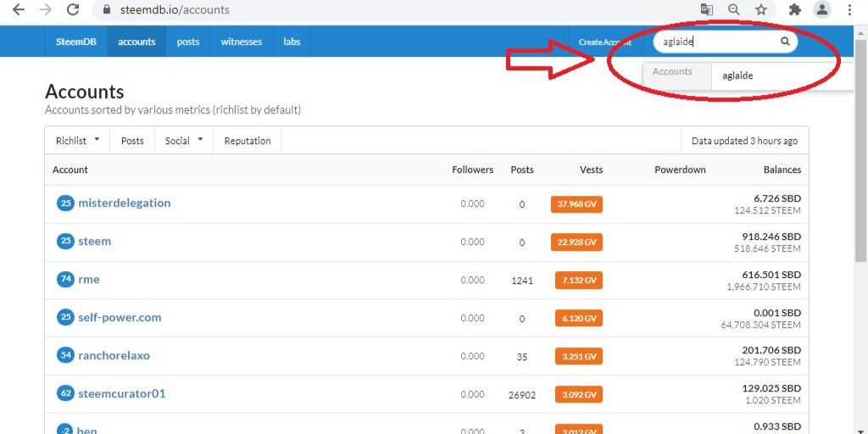Viewport: 868px width, 434px height.
Task: Click the 37.968 GV vests badge
Action: pos(576,203)
